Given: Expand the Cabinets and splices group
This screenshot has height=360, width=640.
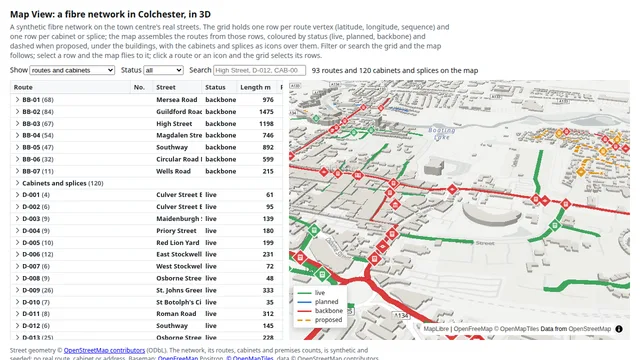Looking at the screenshot, I should click(17, 183).
